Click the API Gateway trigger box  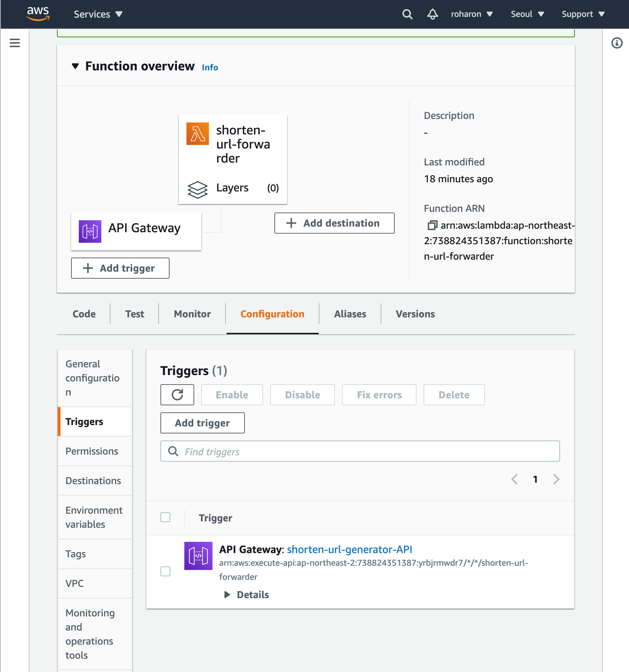[136, 232]
